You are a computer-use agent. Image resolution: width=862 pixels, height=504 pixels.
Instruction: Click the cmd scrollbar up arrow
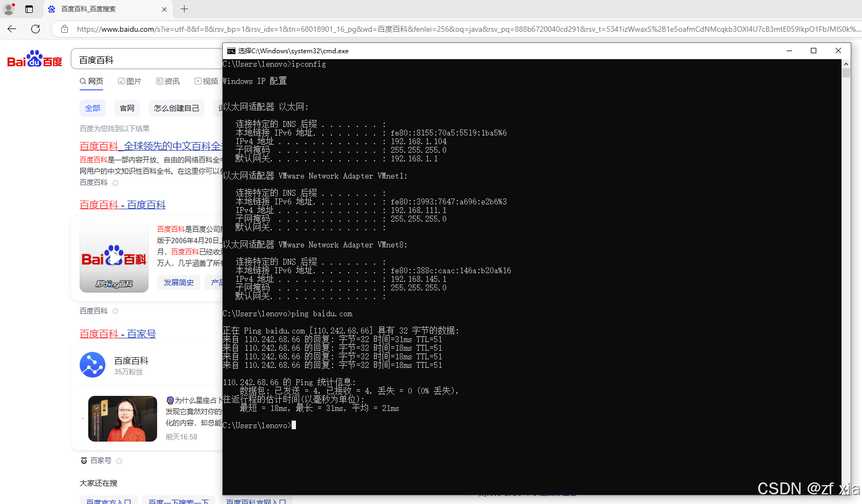click(846, 63)
